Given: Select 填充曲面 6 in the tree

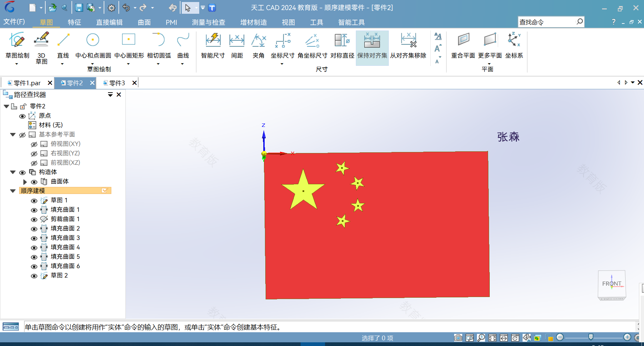Looking at the screenshot, I should tap(65, 266).
